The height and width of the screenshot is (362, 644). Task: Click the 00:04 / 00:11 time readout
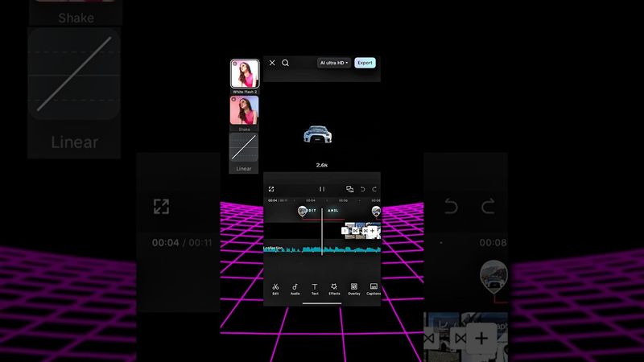278,200
